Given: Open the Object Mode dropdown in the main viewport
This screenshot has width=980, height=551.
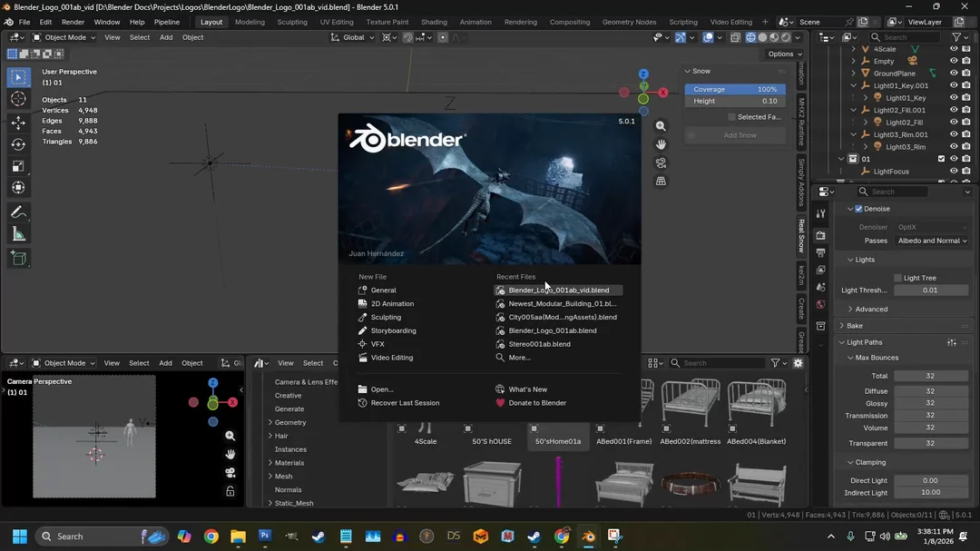Looking at the screenshot, I should [x=64, y=37].
